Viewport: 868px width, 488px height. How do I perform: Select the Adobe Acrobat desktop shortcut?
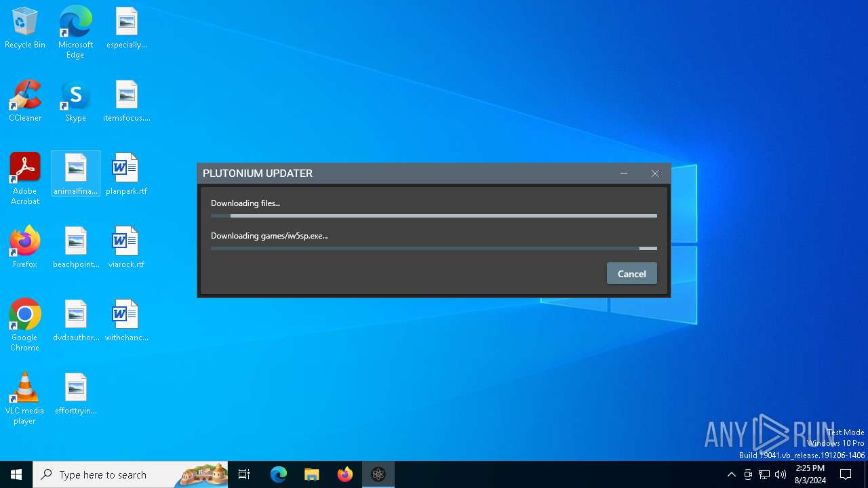[25, 179]
